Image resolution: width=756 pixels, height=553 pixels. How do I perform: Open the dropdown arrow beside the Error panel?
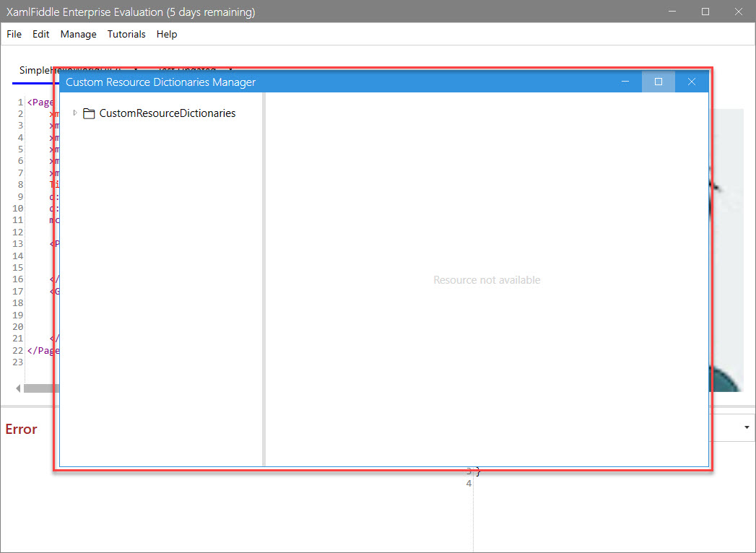point(747,427)
